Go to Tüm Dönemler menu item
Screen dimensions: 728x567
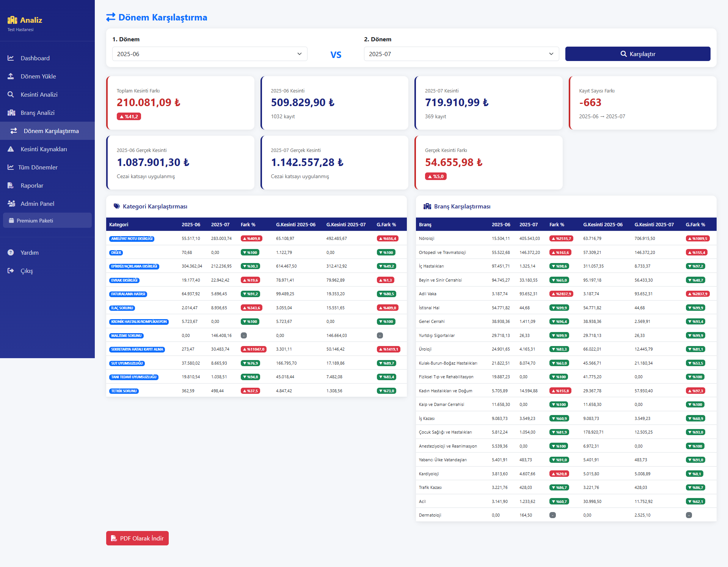coord(38,167)
